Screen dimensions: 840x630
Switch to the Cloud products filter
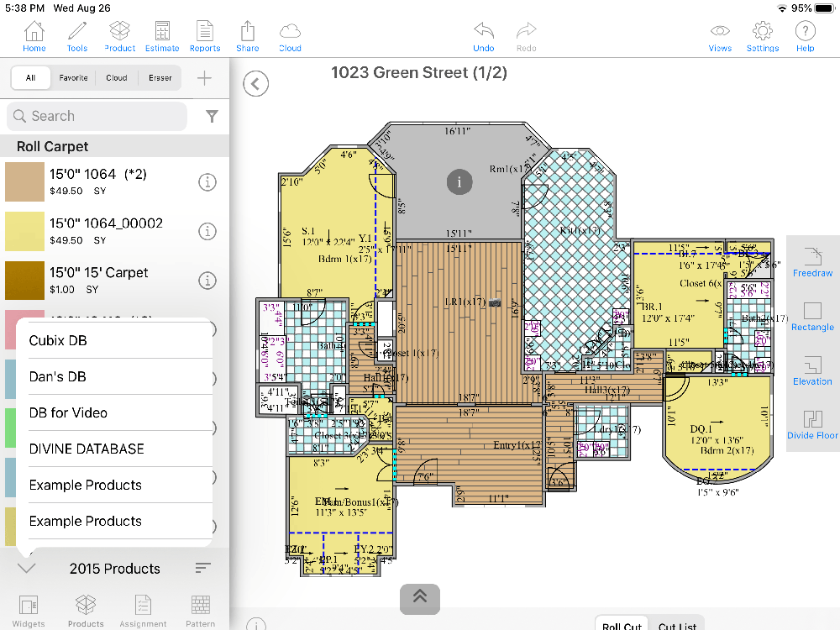tap(116, 77)
